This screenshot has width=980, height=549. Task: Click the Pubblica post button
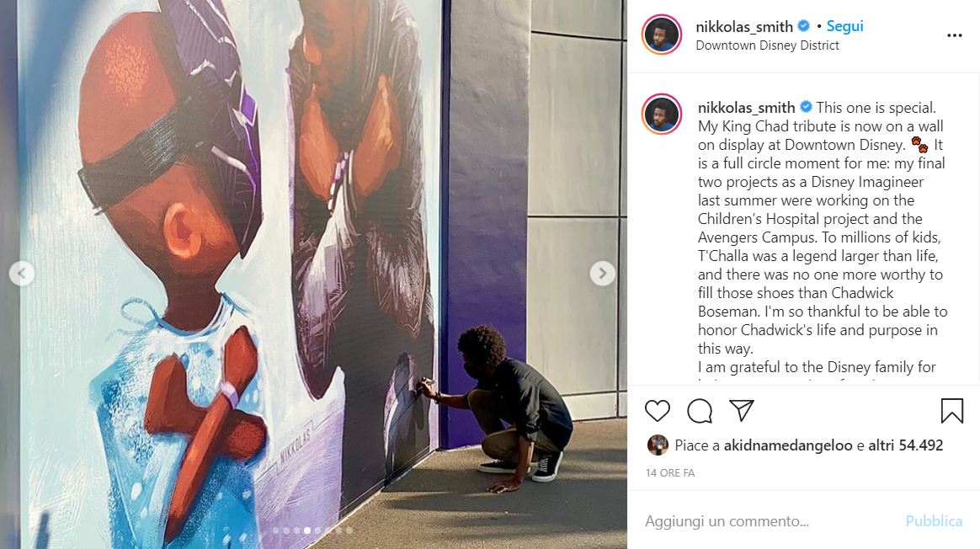tap(934, 521)
